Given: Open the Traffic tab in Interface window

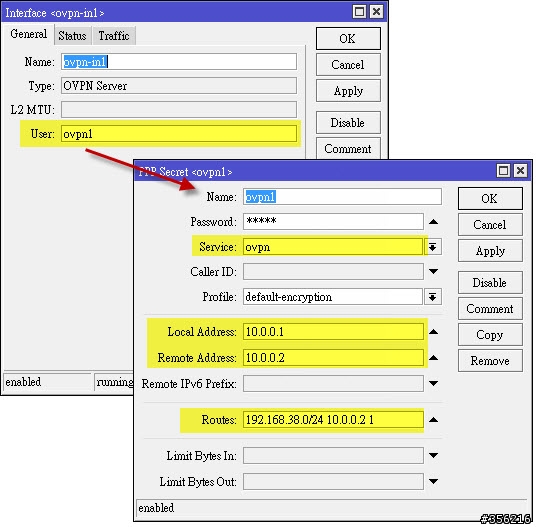Looking at the screenshot, I should [x=114, y=36].
